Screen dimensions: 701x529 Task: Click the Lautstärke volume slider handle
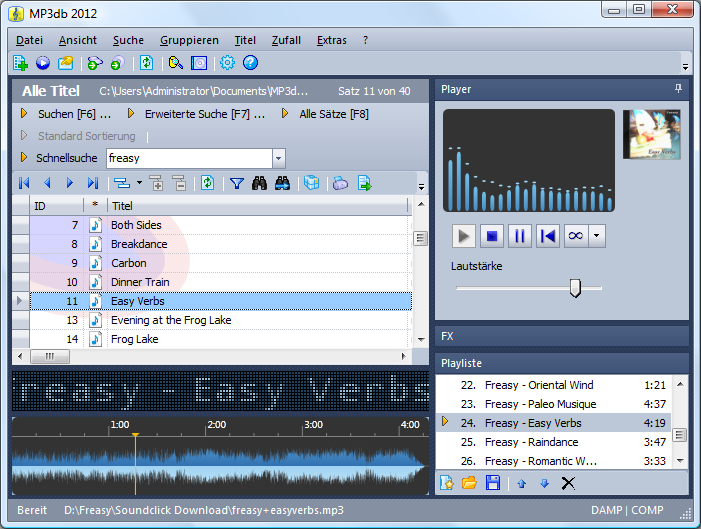pyautogui.click(x=575, y=288)
